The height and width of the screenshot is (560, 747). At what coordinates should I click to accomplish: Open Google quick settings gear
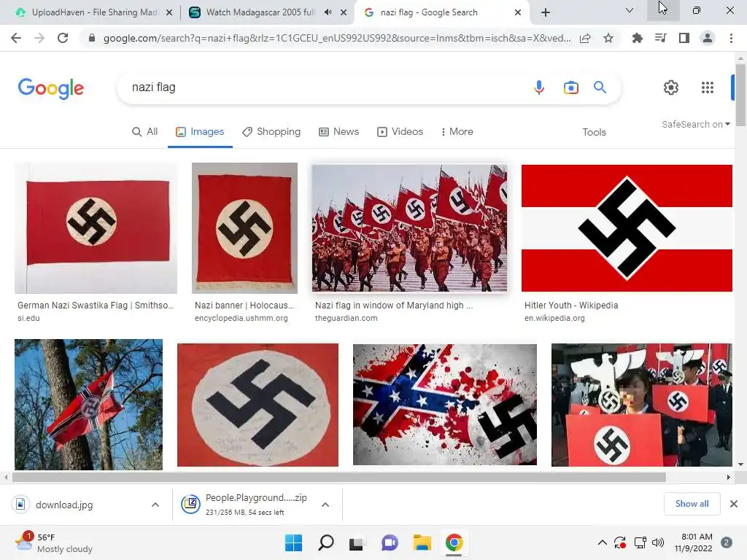click(x=671, y=87)
